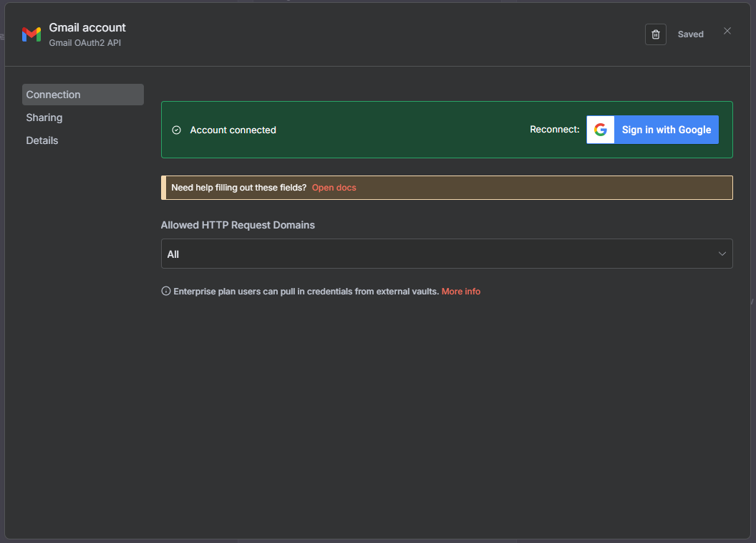Click the Gmail logo icon
Screen dimensions: 756x543
point(31,34)
